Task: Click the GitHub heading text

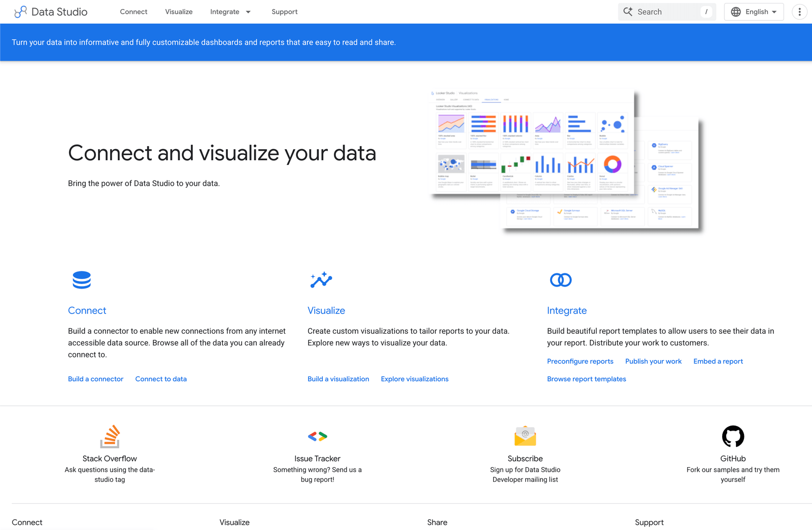Action: click(733, 458)
